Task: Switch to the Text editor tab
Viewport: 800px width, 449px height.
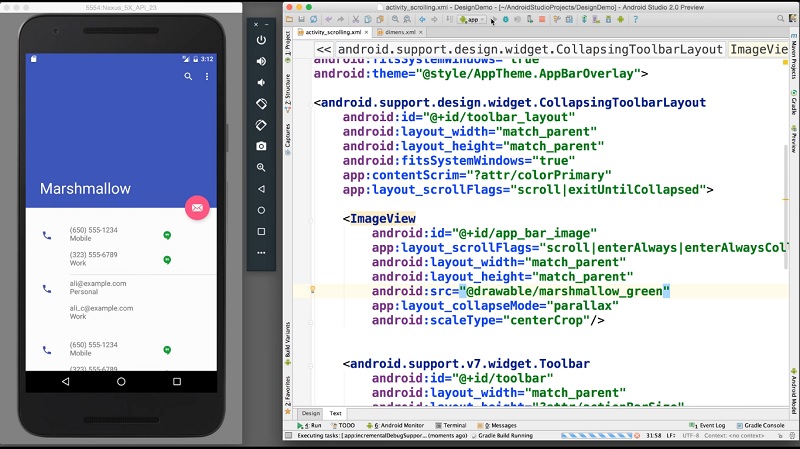Action: tap(335, 413)
